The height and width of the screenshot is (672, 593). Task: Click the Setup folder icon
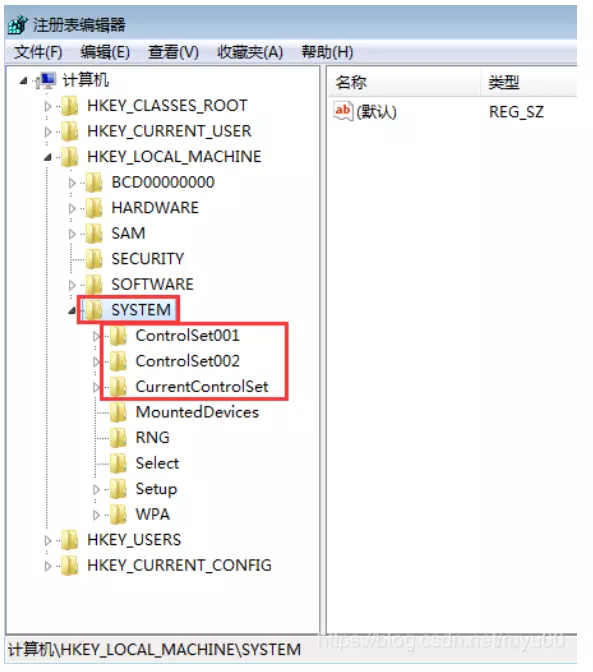point(118,489)
